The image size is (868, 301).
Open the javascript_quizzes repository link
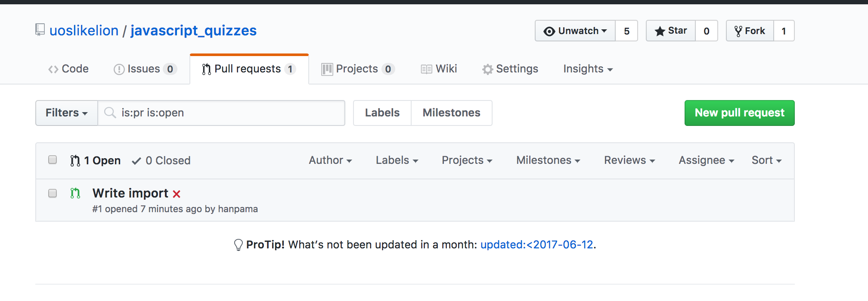(194, 31)
